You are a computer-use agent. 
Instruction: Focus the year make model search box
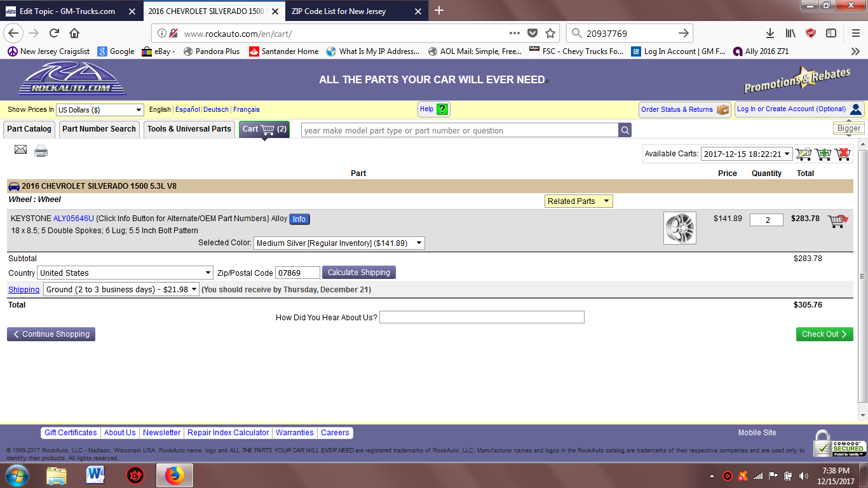[x=460, y=130]
